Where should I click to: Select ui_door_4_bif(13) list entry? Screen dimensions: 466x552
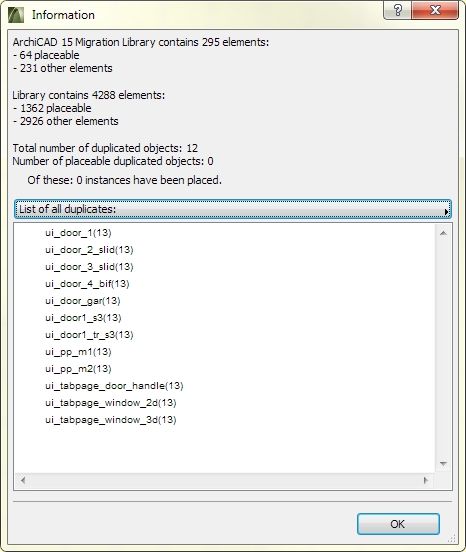pyautogui.click(x=87, y=284)
